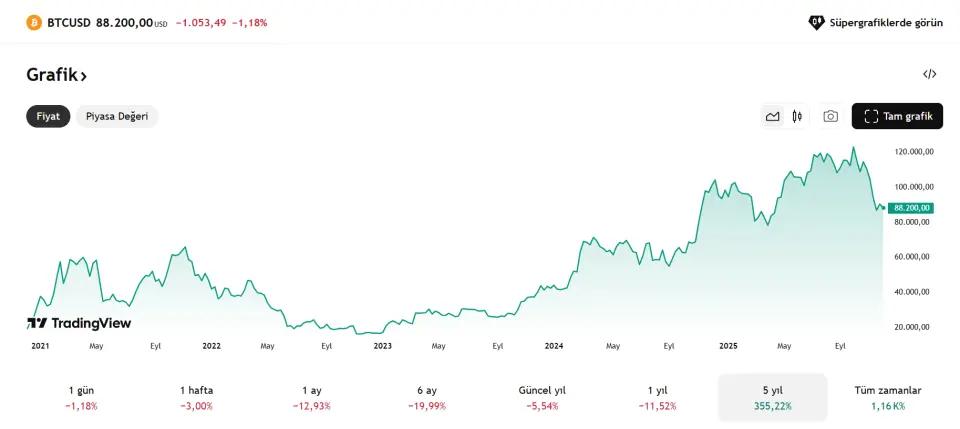Select the Fiyat toggle
Image resolution: width=960 pixels, height=429 pixels.
click(48, 116)
